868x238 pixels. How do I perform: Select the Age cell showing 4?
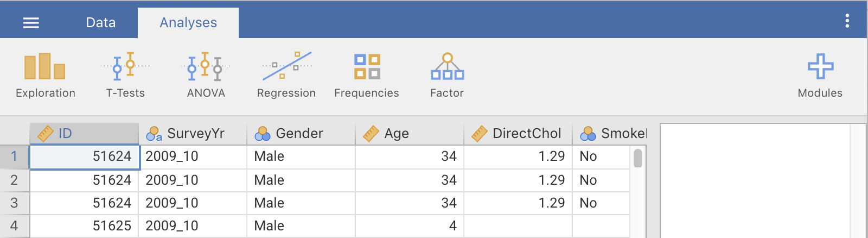click(x=410, y=226)
